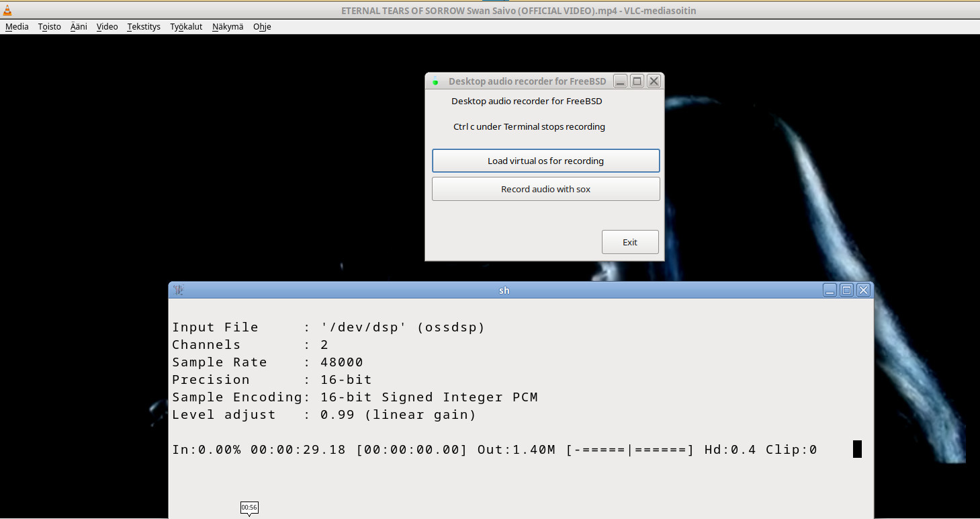980x519 pixels.
Task: Click the sh terminal window menu icon
Action: click(x=178, y=290)
